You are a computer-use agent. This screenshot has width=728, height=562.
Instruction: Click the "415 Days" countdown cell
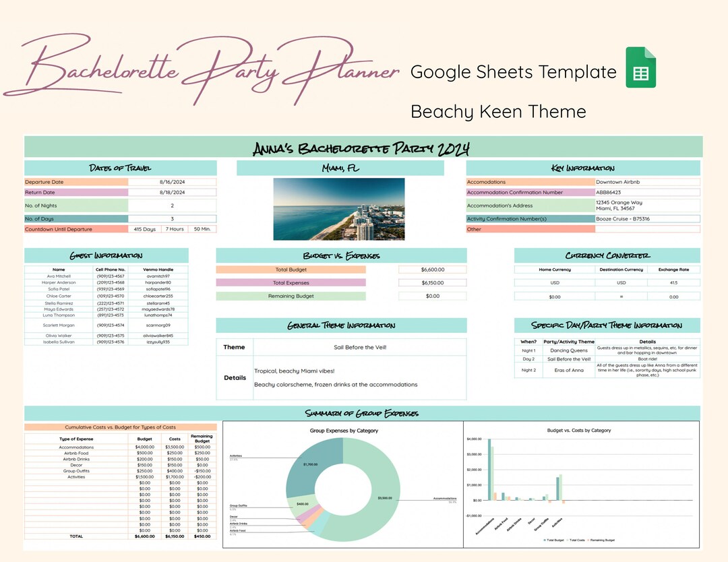(x=145, y=229)
